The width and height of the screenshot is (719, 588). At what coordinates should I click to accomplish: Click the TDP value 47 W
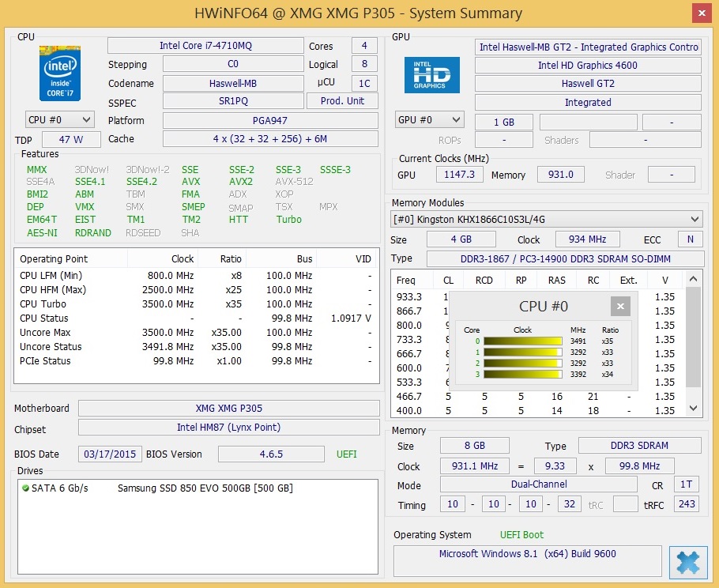71,139
